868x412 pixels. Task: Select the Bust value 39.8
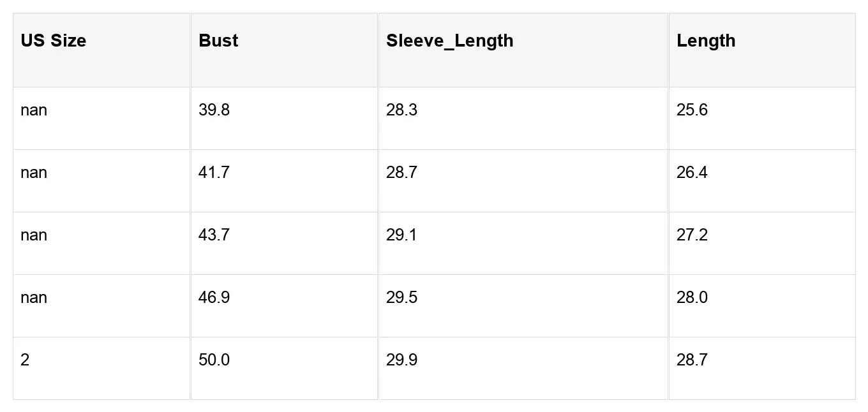tap(214, 110)
